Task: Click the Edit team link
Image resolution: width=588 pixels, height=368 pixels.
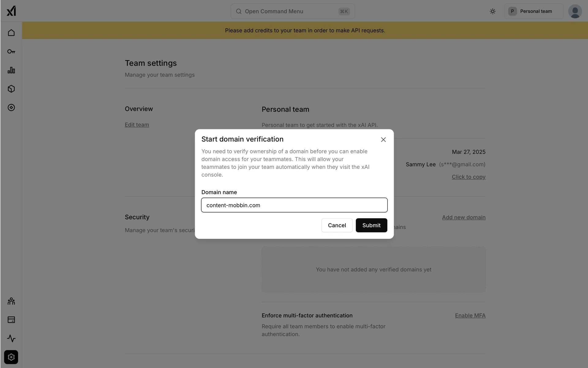Action: point(137,125)
